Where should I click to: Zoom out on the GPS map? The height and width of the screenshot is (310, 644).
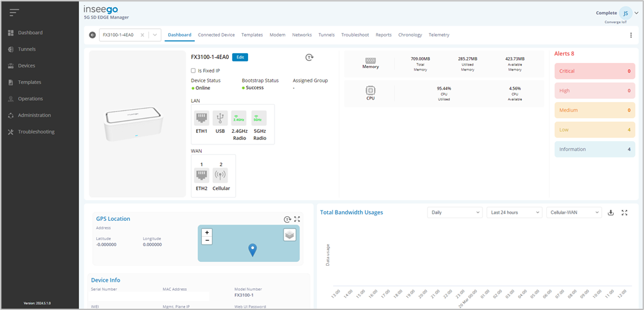(207, 240)
